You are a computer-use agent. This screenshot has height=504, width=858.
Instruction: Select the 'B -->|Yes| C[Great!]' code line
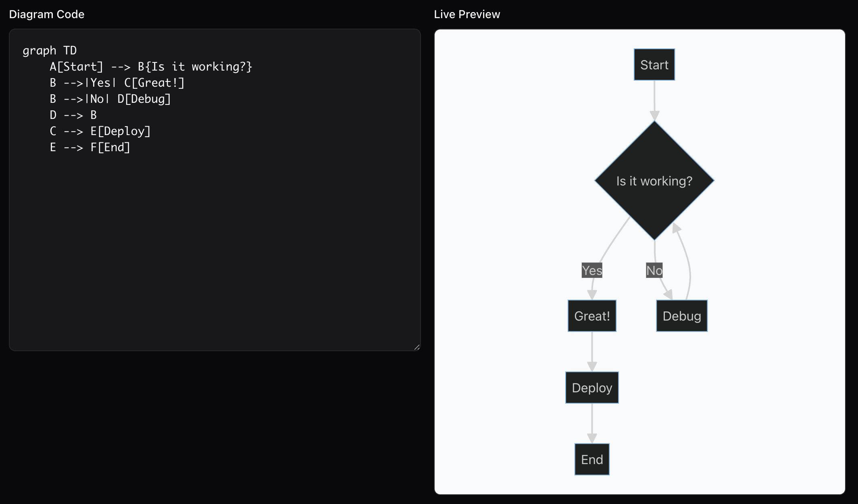pos(117,83)
